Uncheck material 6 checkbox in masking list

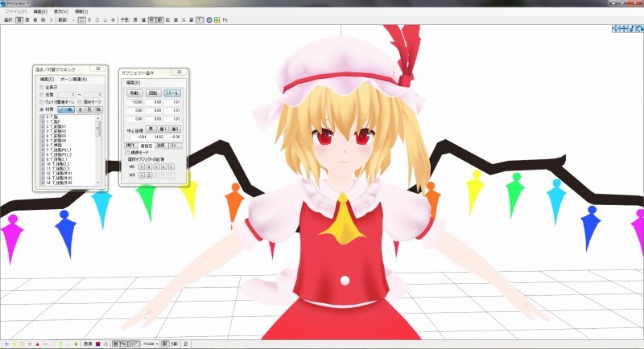pyautogui.click(x=43, y=146)
